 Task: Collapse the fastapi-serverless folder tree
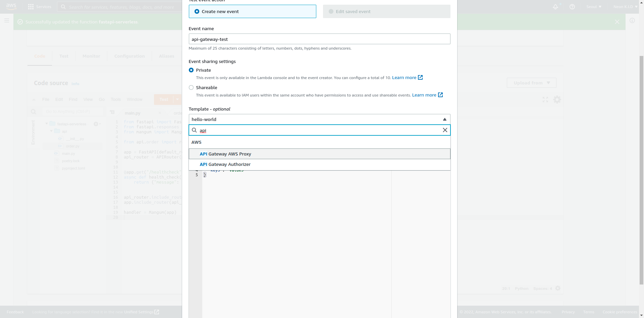[x=47, y=124]
